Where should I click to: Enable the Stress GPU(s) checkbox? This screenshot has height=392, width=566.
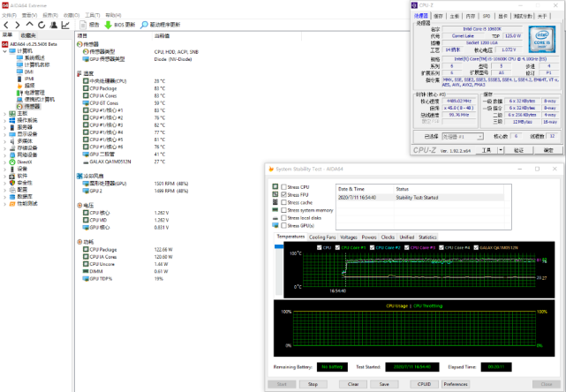coord(283,225)
